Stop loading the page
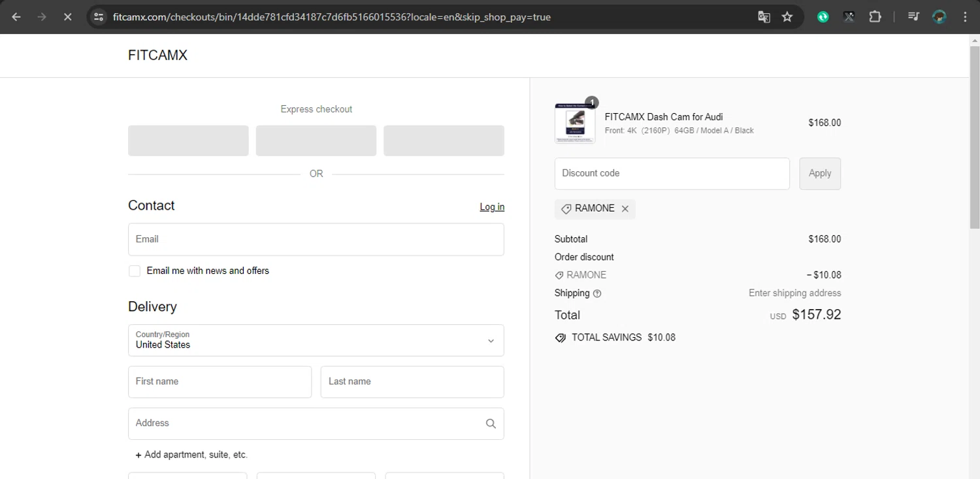Screen dimensions: 980x479 coord(67,17)
